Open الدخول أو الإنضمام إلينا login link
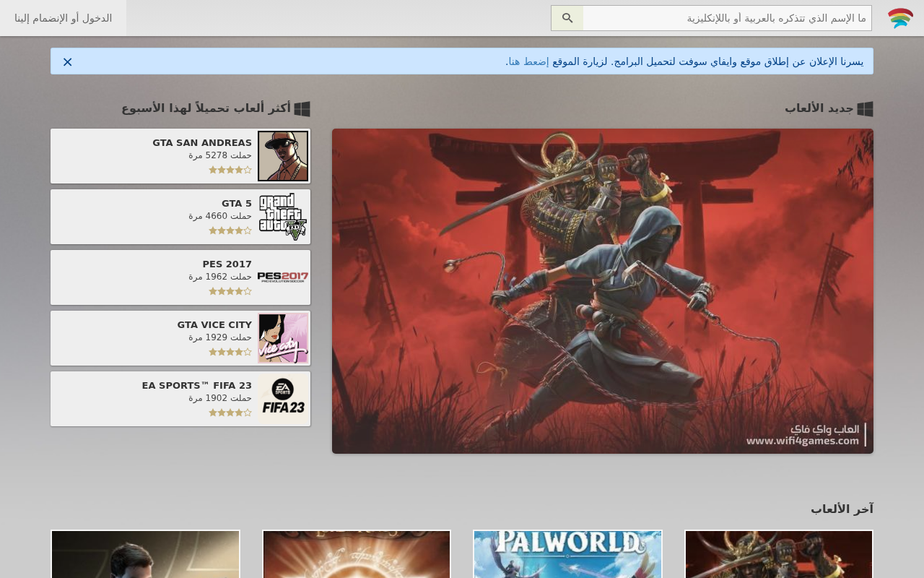The width and height of the screenshot is (924, 578). (x=64, y=18)
